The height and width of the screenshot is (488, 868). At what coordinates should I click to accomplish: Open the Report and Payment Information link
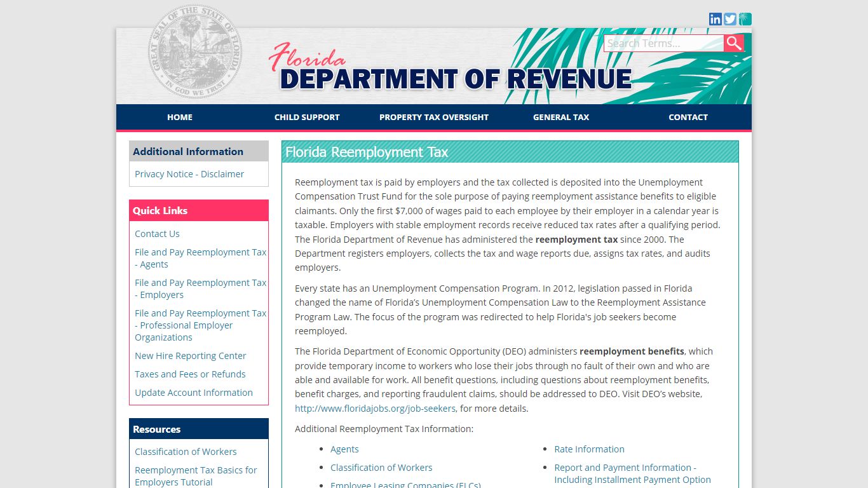pyautogui.click(x=632, y=473)
